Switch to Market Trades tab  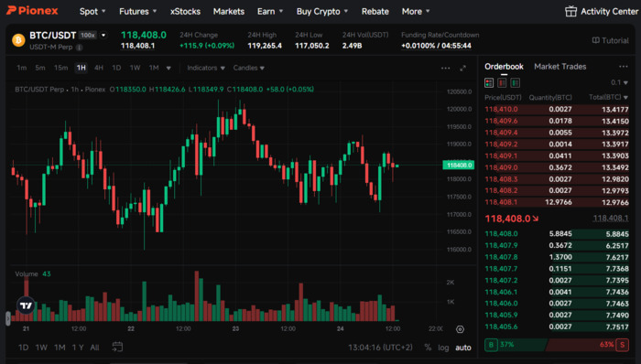pos(560,67)
